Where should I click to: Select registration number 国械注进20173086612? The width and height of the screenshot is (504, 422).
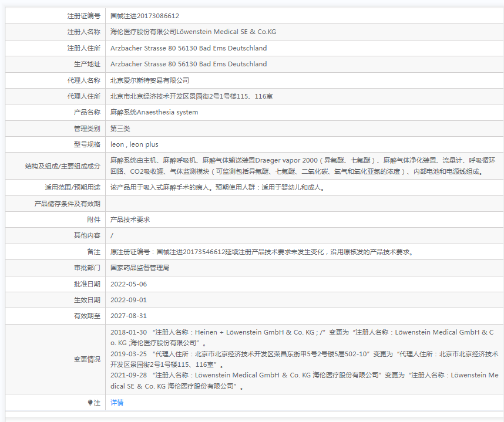tap(145, 16)
